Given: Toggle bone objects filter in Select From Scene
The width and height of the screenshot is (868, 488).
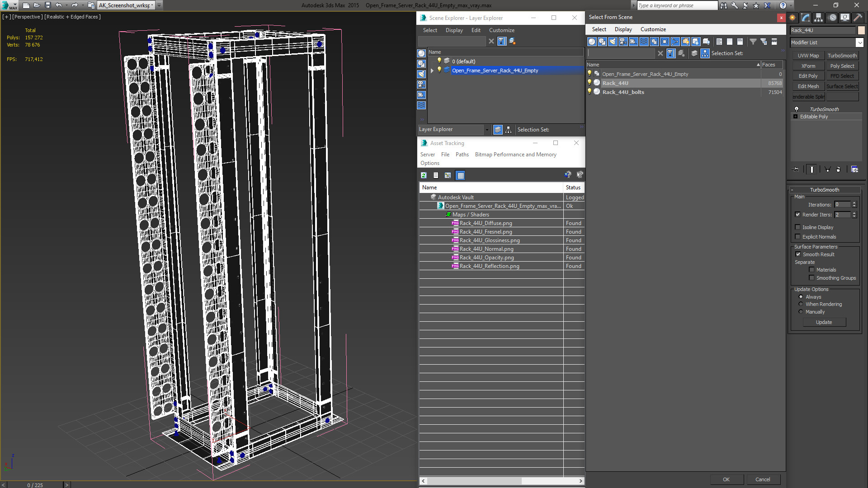Looking at the screenshot, I should click(675, 42).
